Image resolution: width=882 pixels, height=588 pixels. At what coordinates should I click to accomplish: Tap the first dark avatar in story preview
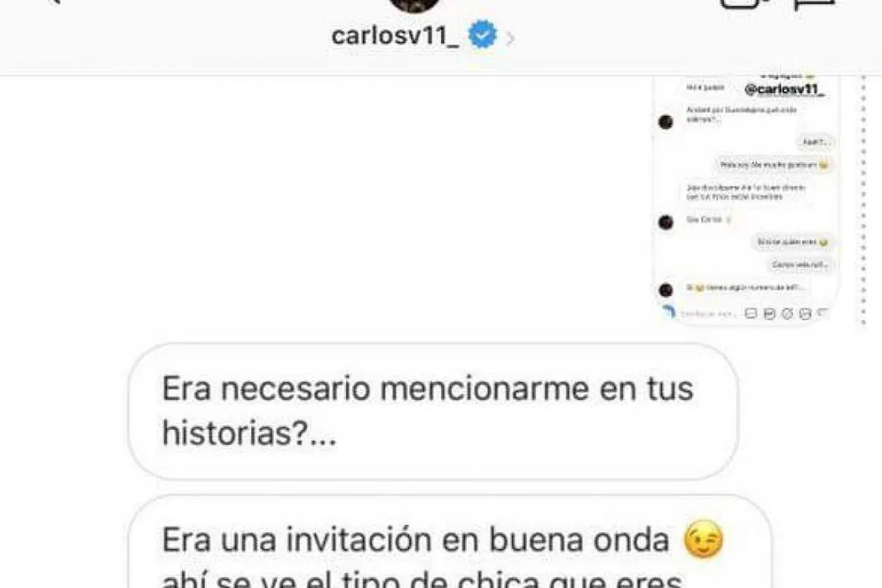click(665, 122)
